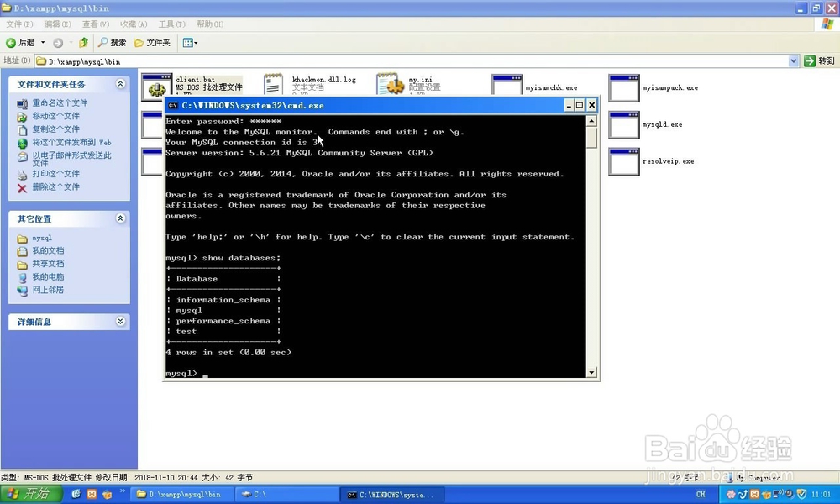Open 网上邻居 in other places

point(48,290)
